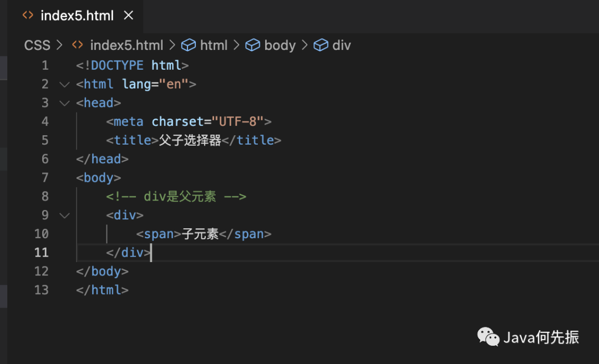The width and height of the screenshot is (599, 364).
Task: Open the CSS folder breadcrumb
Action: tap(37, 45)
